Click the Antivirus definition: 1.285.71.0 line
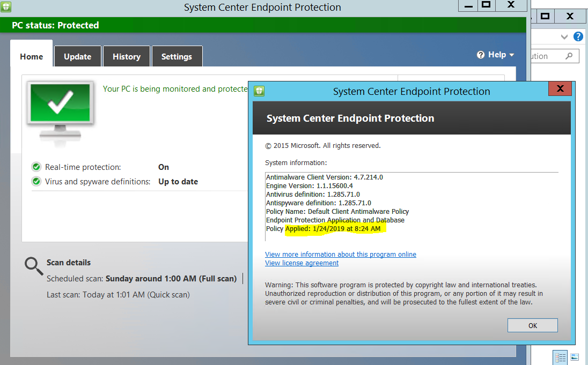Screen dimensions: 588x365 tap(313, 194)
